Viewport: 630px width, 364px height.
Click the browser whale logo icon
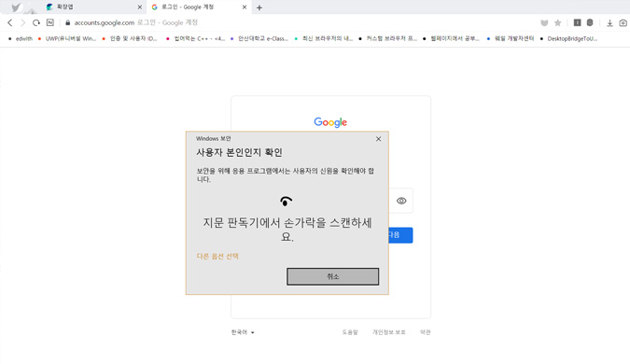17,7
